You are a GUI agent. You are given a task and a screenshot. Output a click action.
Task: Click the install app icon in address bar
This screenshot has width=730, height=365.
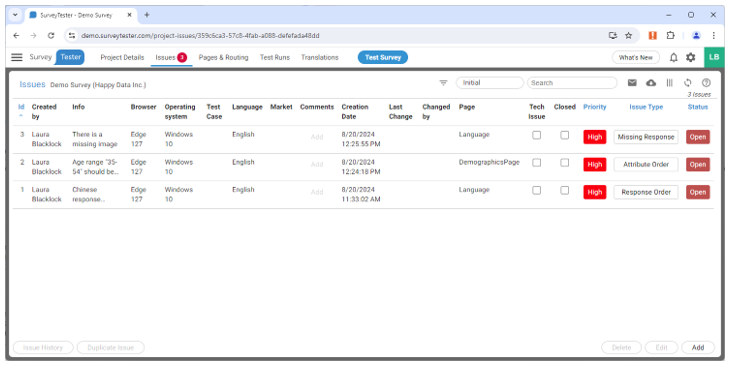(613, 35)
